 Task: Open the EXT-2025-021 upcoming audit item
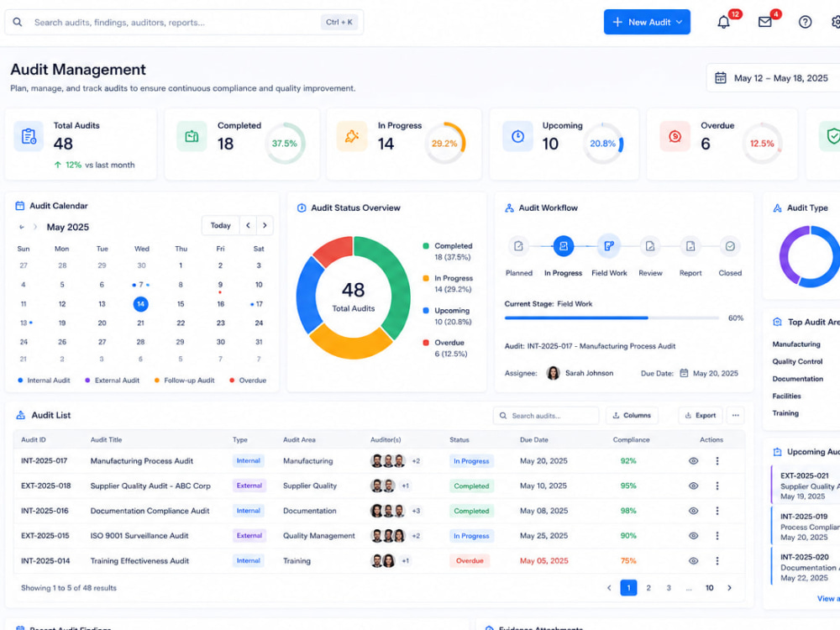(x=806, y=486)
